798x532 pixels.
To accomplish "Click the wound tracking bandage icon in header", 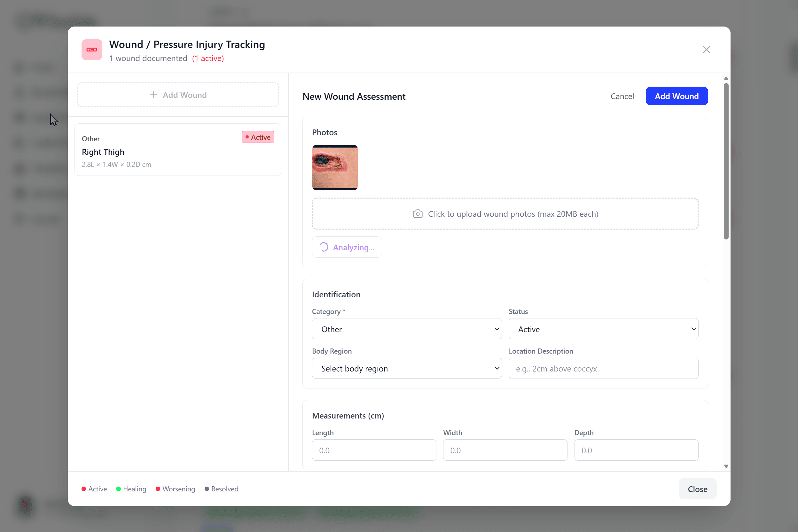I will point(91,50).
